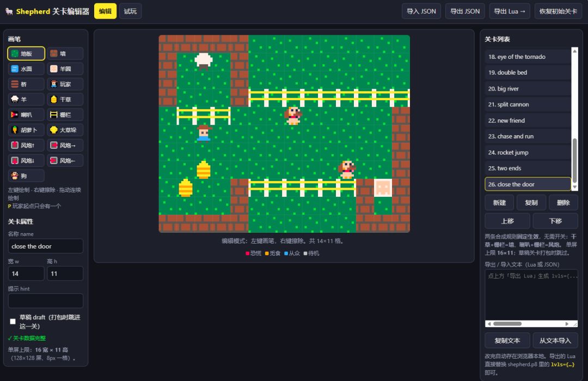588x381 pixels.
Task: Click the height h input field
Action: pos(65,274)
